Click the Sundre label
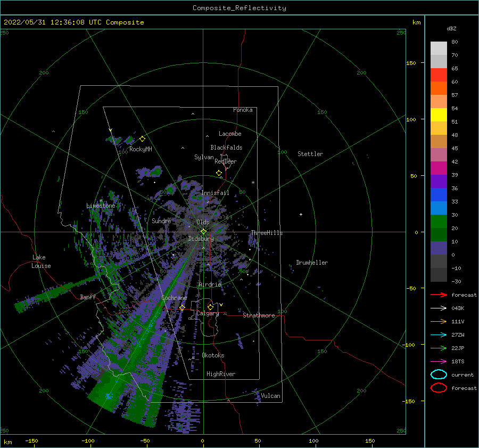The image size is (479, 448). [x=161, y=221]
